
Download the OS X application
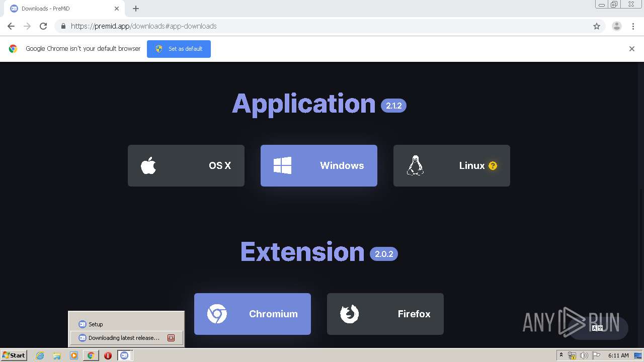pos(186,165)
